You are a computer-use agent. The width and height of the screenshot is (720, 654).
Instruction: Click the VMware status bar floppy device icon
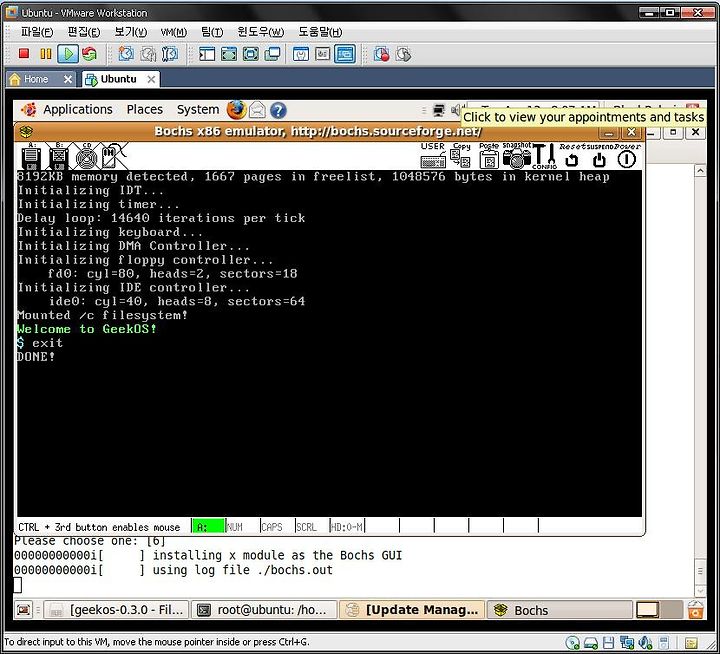608,643
